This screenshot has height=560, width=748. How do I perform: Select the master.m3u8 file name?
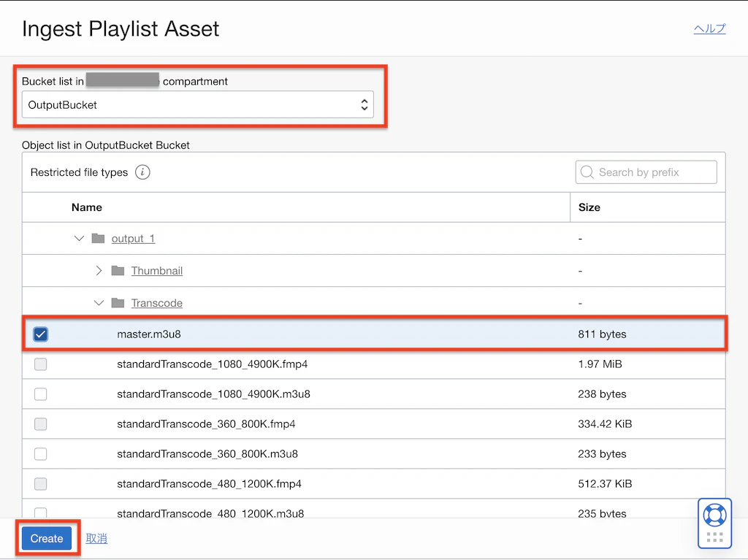point(149,334)
